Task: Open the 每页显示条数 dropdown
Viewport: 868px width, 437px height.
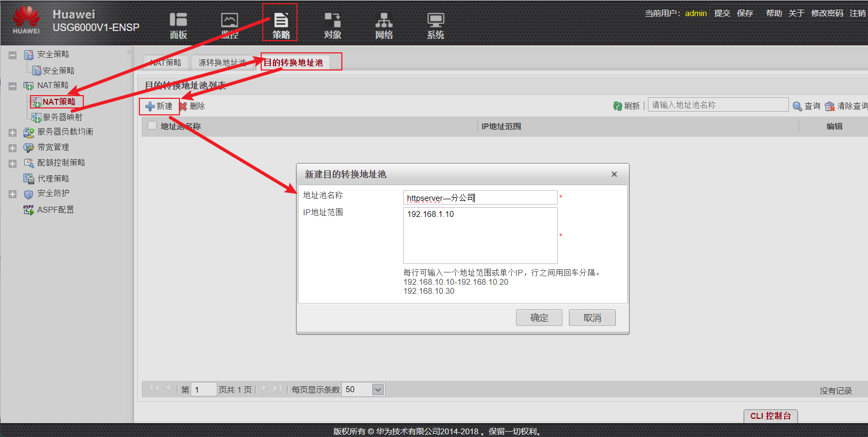Action: tap(378, 389)
